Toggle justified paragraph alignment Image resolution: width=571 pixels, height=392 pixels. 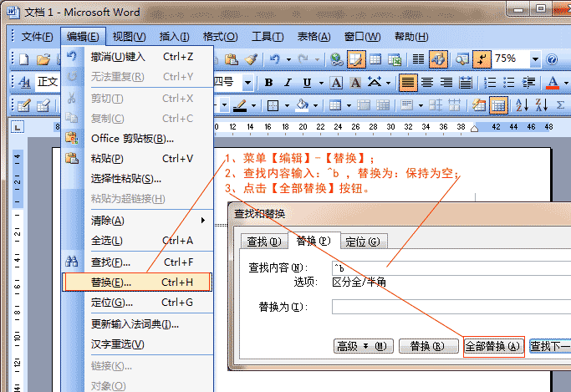408,83
